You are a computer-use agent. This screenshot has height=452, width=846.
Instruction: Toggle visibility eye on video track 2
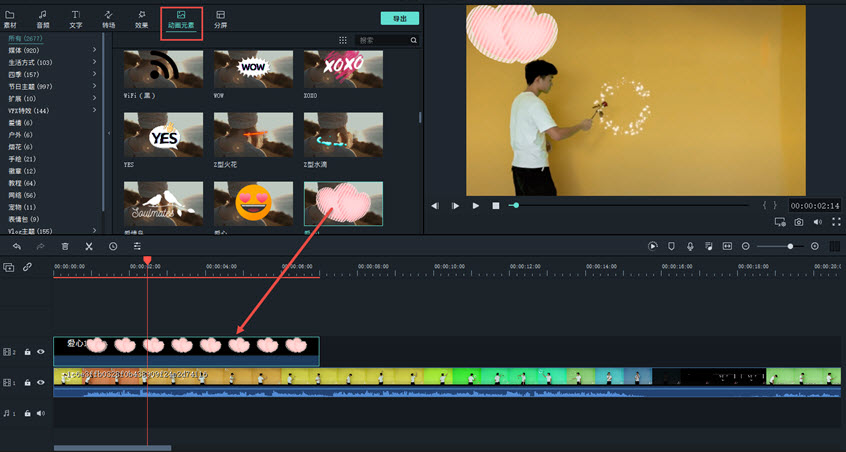(41, 352)
